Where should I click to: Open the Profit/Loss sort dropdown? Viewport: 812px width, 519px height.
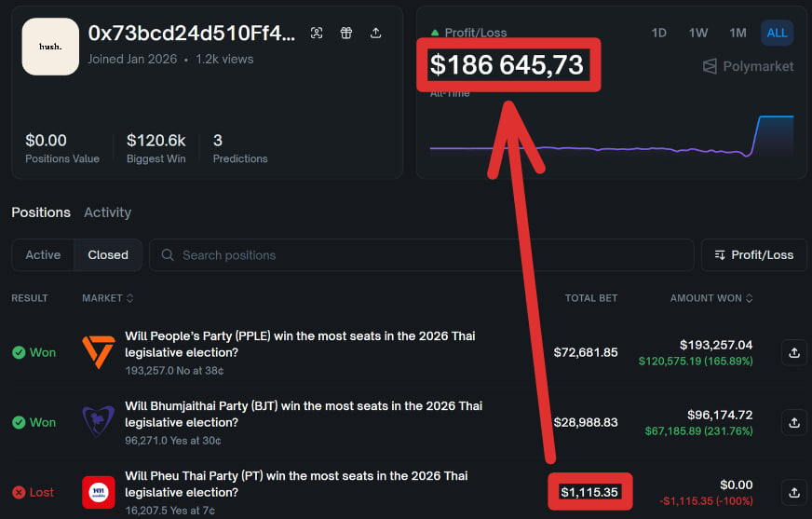tap(754, 254)
